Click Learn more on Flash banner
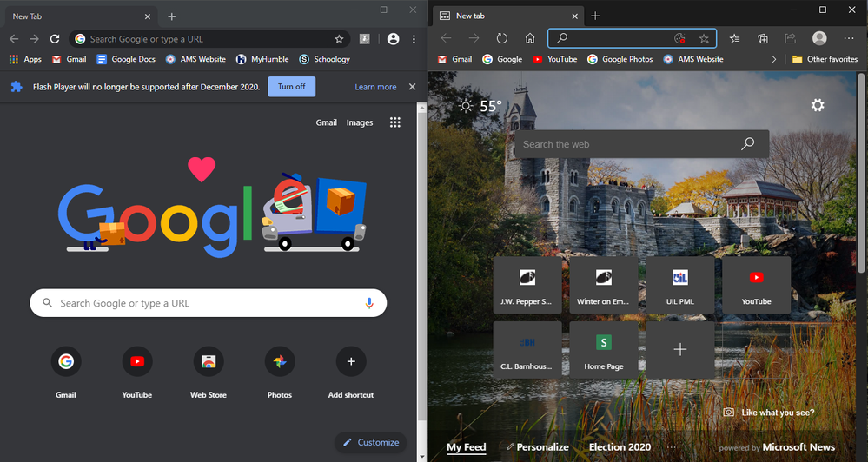Image resolution: width=868 pixels, height=462 pixels. [375, 87]
